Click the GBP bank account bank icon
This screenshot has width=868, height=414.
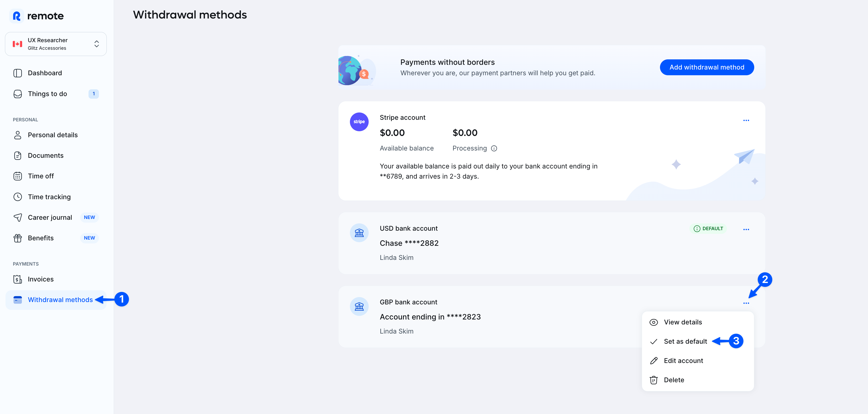coord(359,306)
